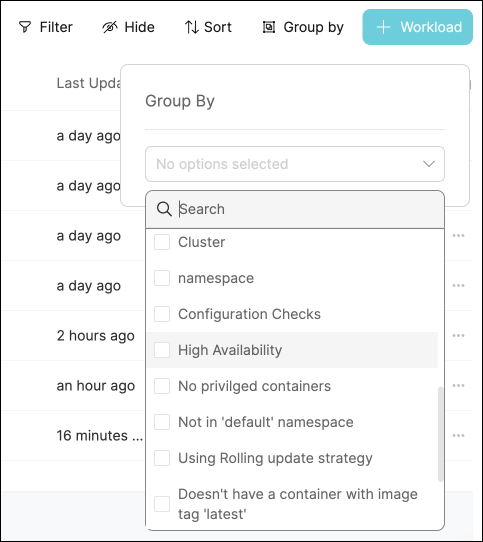Click the Sort arrows icon

point(192,27)
